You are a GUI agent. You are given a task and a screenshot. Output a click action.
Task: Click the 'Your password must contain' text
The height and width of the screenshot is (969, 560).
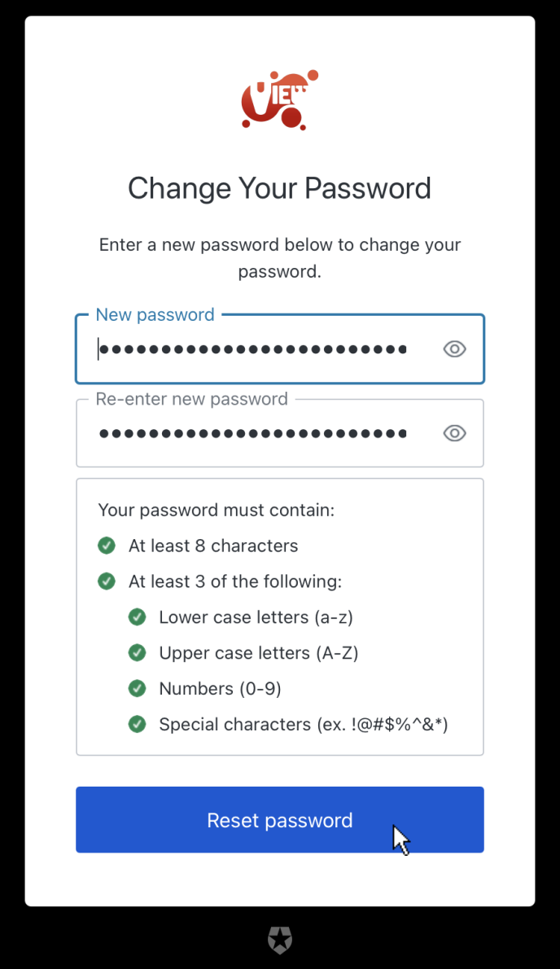pyautogui.click(x=217, y=511)
